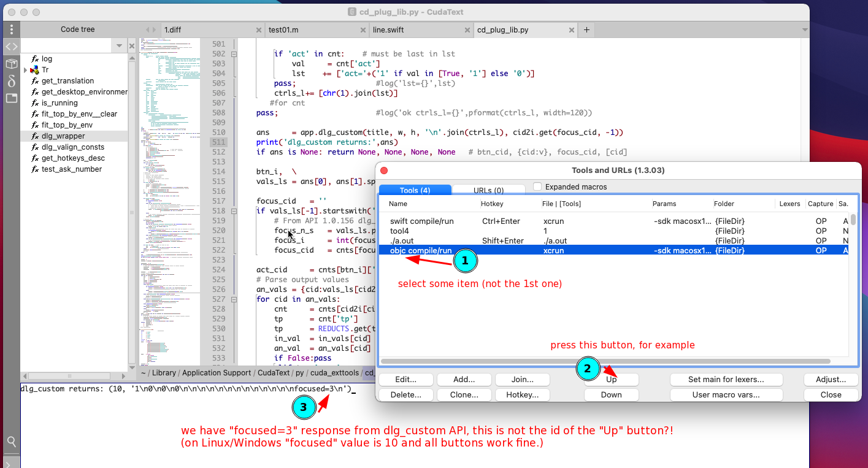Click the Add... button

pyautogui.click(x=464, y=380)
